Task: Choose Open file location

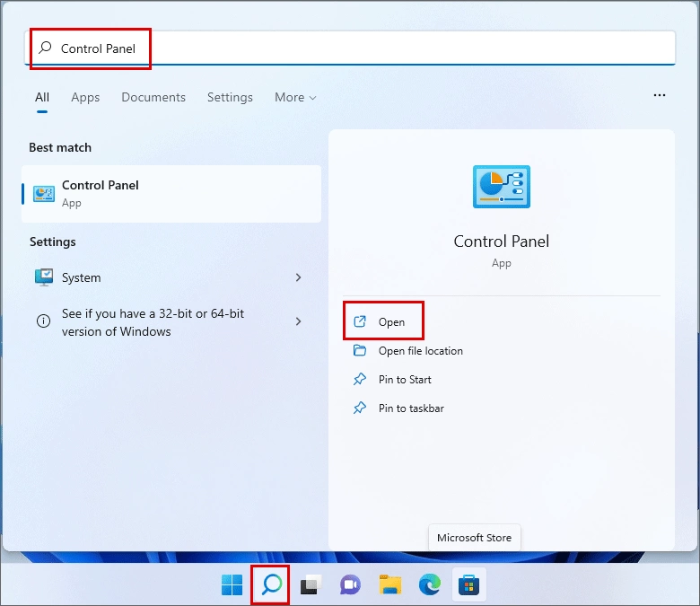Action: [421, 351]
